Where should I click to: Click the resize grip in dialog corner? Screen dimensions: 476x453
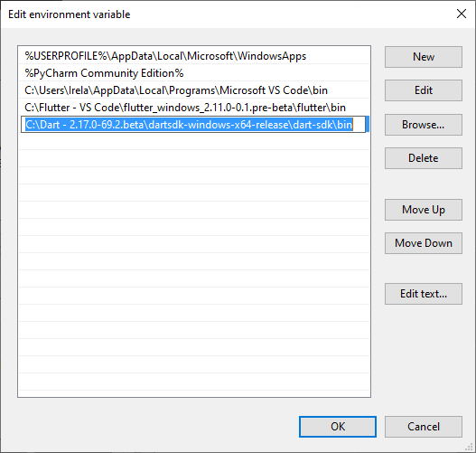pos(470,447)
